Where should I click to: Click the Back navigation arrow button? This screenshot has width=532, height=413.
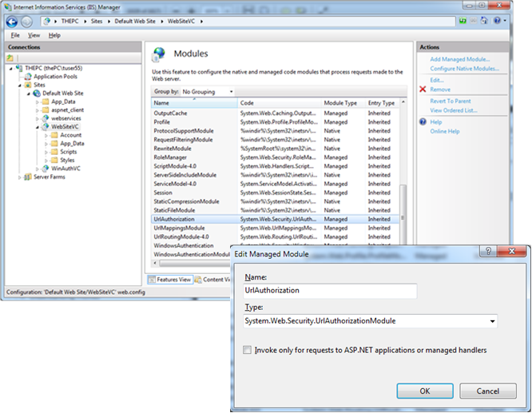tap(12, 22)
